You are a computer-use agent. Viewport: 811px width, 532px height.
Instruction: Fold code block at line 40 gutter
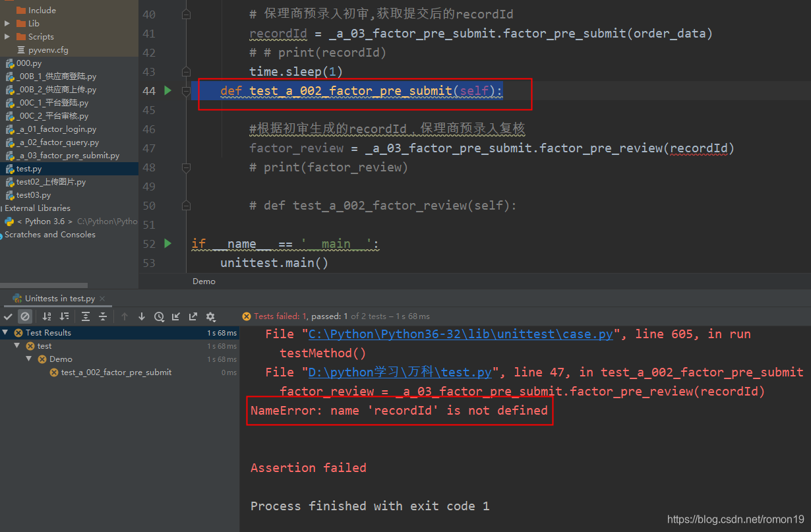coord(186,14)
